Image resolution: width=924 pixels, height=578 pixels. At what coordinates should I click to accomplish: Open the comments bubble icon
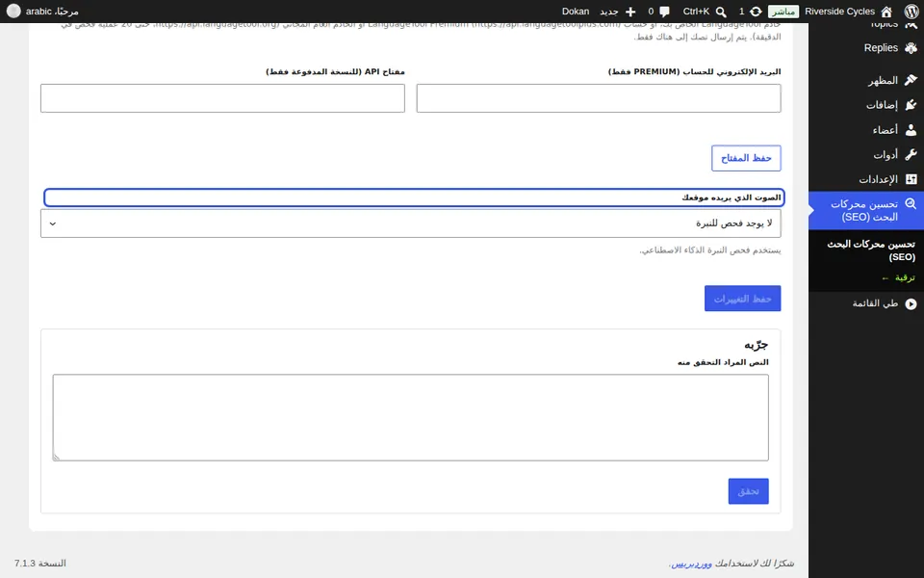(665, 12)
